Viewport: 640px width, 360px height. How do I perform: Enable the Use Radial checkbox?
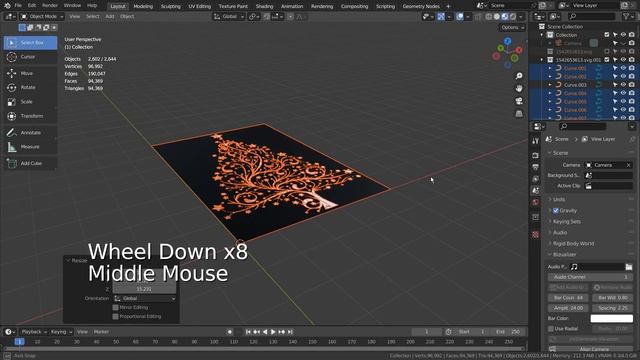pos(551,329)
